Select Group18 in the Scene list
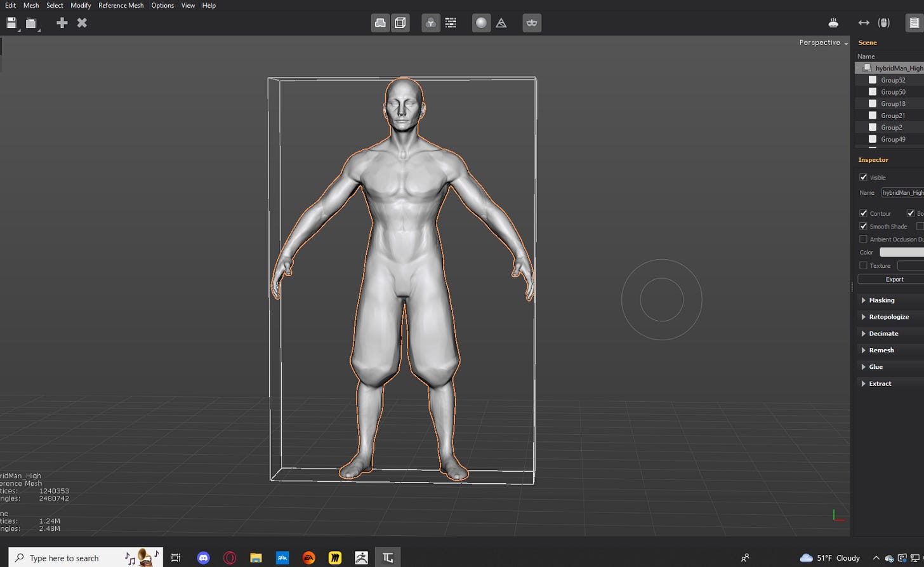 tap(892, 103)
